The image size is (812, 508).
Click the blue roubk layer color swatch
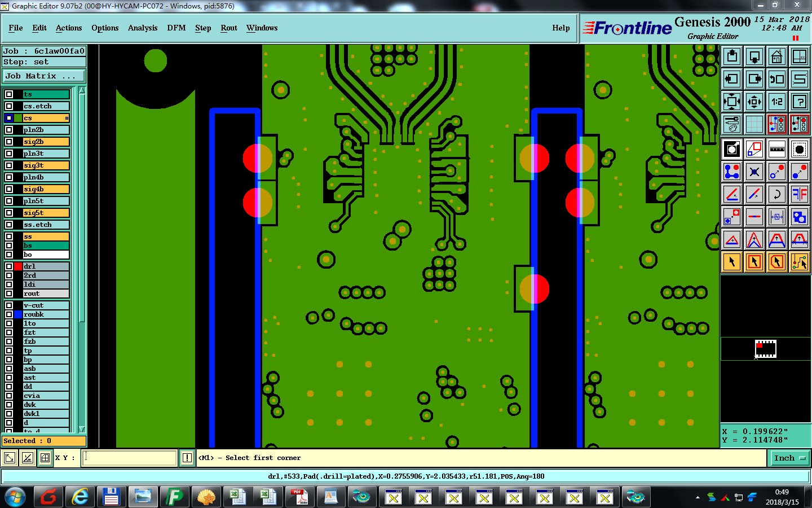click(x=19, y=314)
